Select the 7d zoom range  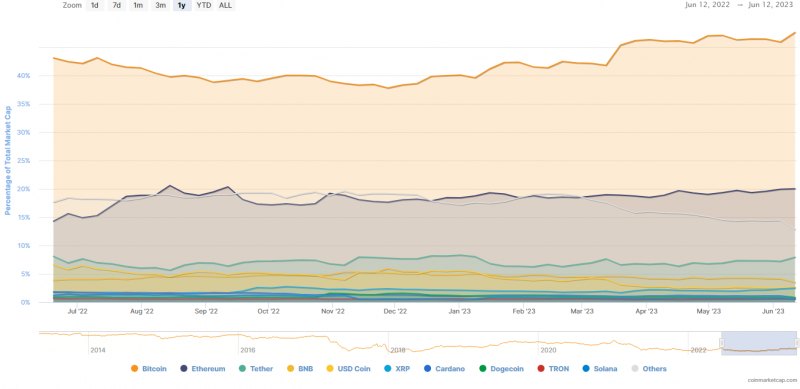(x=116, y=6)
